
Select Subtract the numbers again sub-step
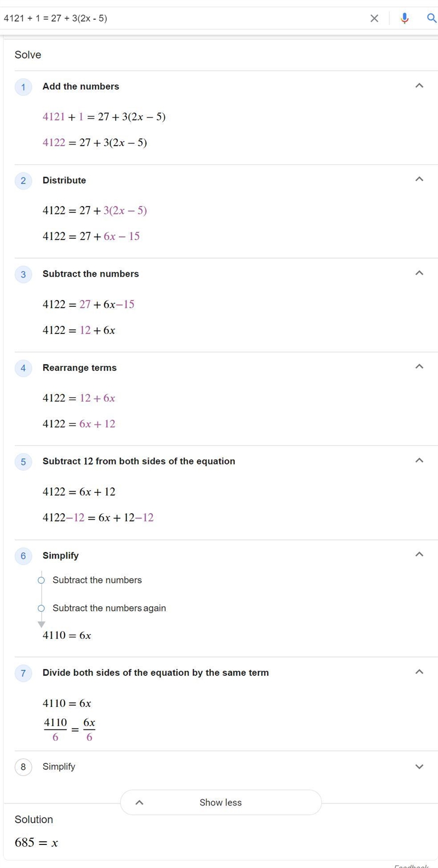click(109, 608)
